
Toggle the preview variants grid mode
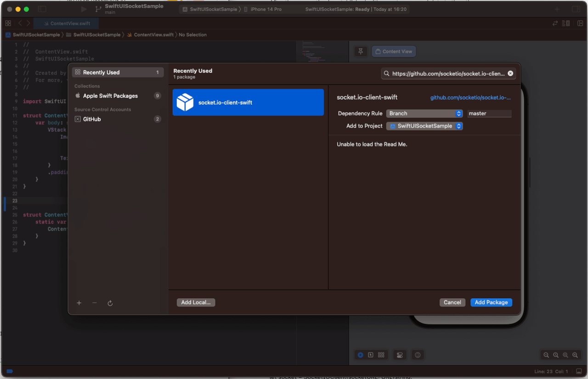381,355
